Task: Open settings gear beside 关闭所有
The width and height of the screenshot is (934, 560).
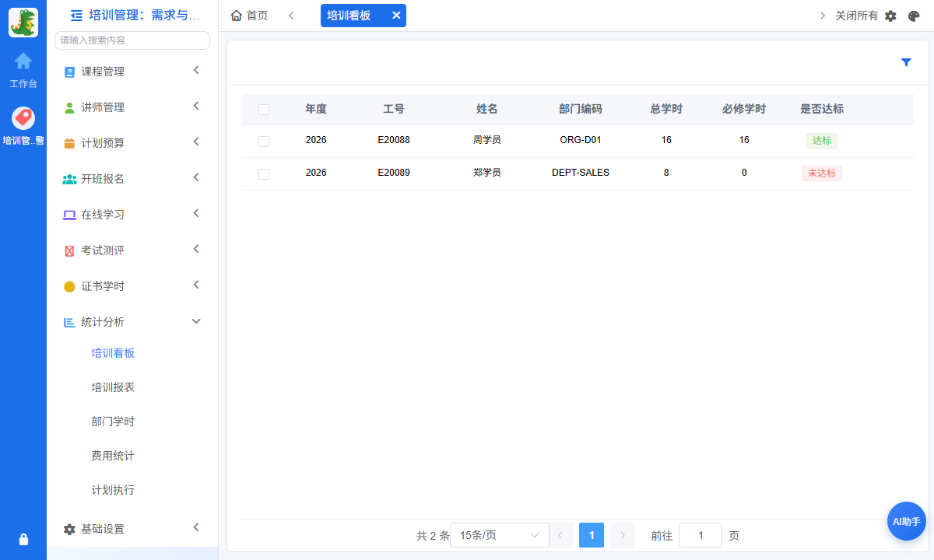Action: [x=891, y=16]
